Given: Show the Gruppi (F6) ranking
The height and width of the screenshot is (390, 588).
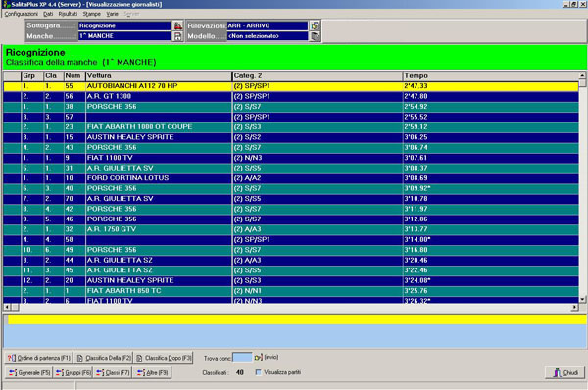Looking at the screenshot, I should [x=73, y=372].
